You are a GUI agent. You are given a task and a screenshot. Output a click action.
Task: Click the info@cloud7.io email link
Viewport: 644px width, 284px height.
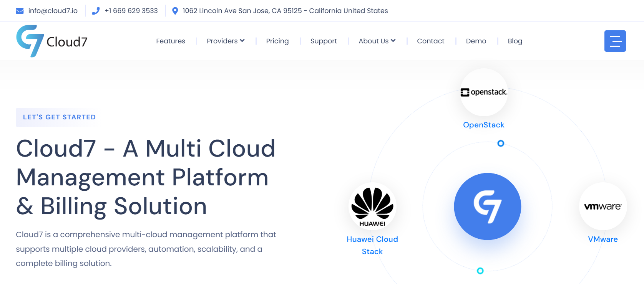(53, 11)
